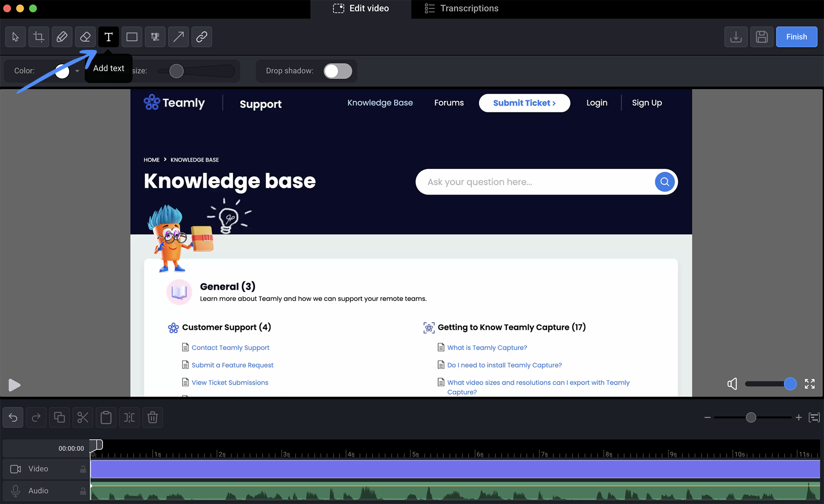Click the timeline playhead marker
Screen dimensions: 824x504
(96, 445)
